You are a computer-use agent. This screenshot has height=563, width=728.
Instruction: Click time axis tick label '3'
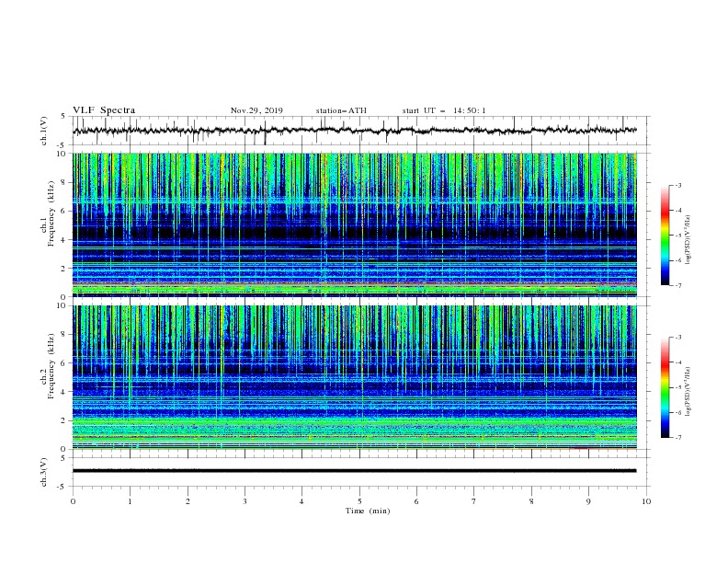pyautogui.click(x=245, y=501)
